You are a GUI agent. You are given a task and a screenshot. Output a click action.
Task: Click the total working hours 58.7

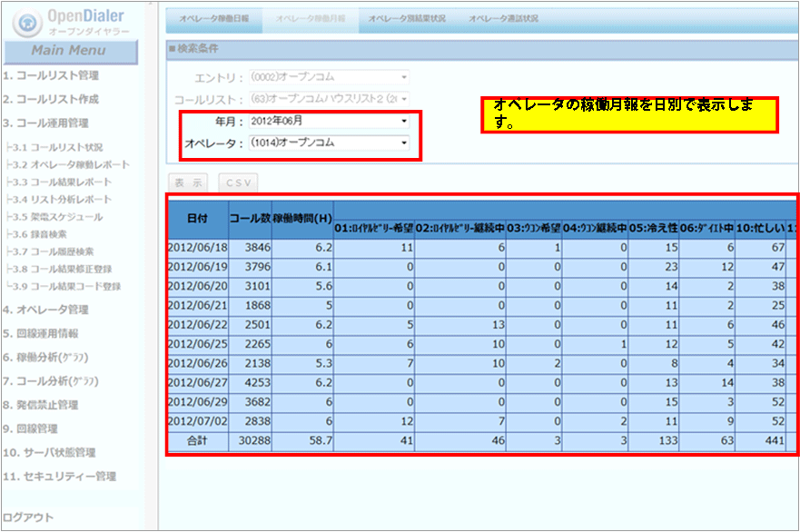[x=302, y=441]
